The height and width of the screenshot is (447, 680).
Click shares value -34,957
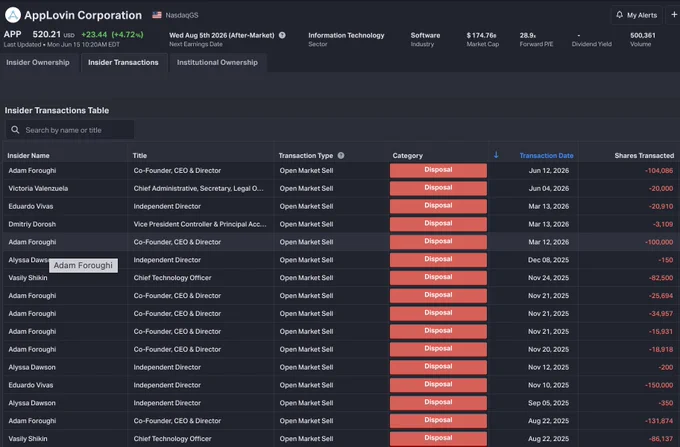[661, 313]
